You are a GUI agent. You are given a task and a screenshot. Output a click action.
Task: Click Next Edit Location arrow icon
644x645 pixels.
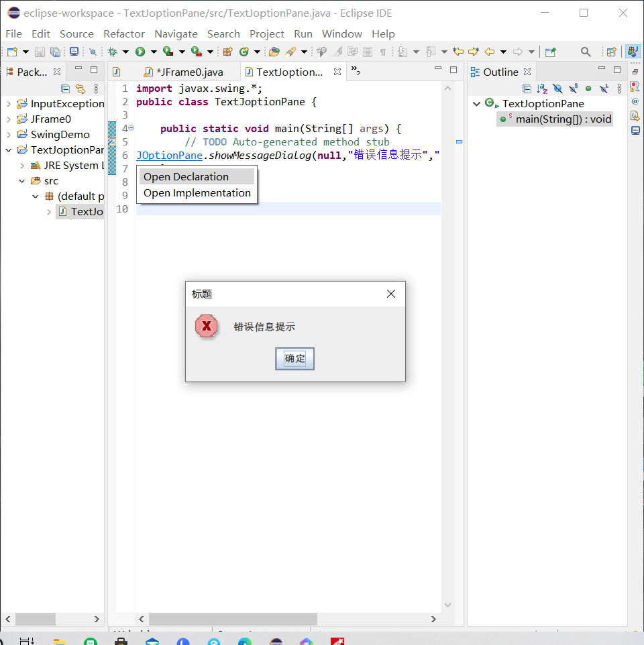(474, 52)
